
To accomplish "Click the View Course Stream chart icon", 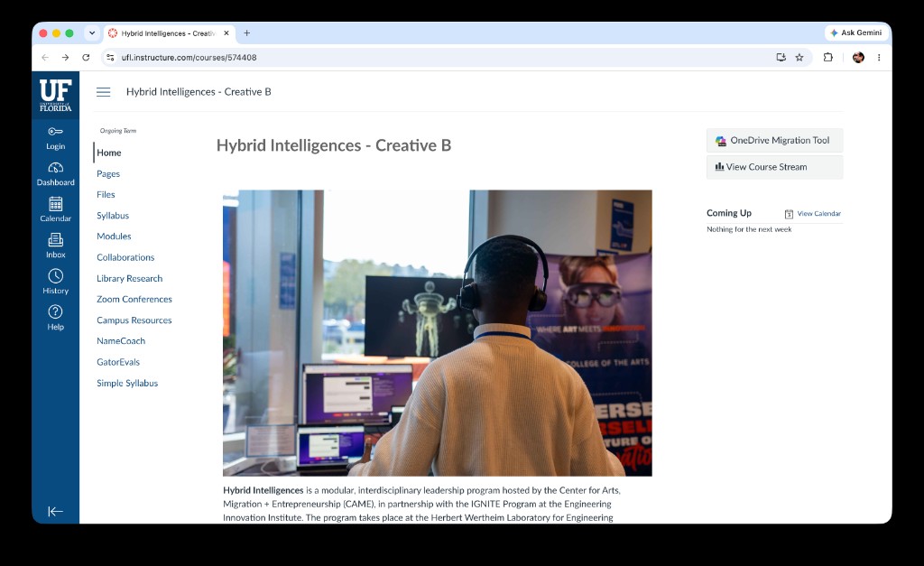I will [719, 167].
